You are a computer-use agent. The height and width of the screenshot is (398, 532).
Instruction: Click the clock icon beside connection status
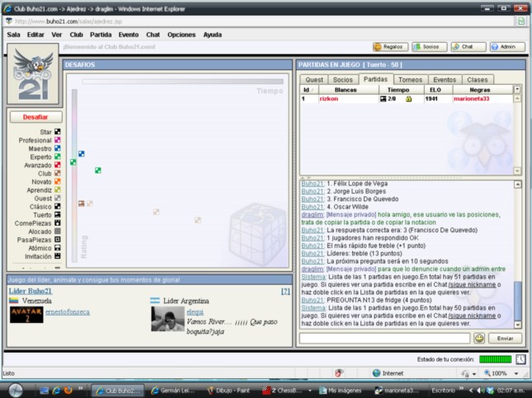520,359
